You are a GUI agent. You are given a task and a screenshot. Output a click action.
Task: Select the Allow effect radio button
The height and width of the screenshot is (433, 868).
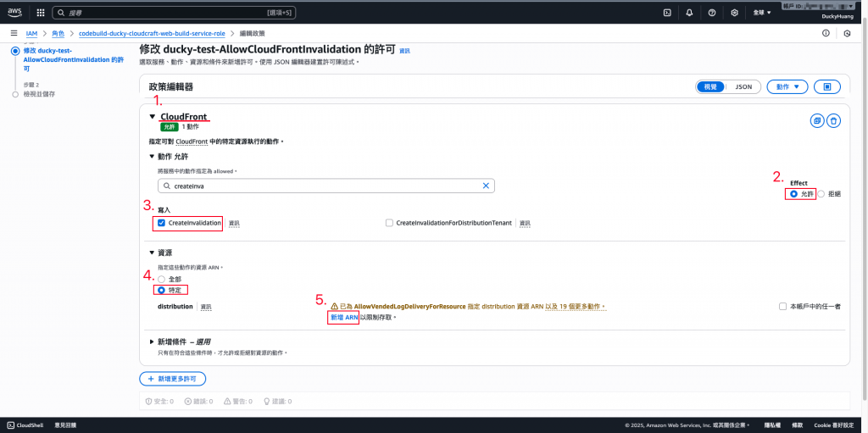[x=793, y=194]
